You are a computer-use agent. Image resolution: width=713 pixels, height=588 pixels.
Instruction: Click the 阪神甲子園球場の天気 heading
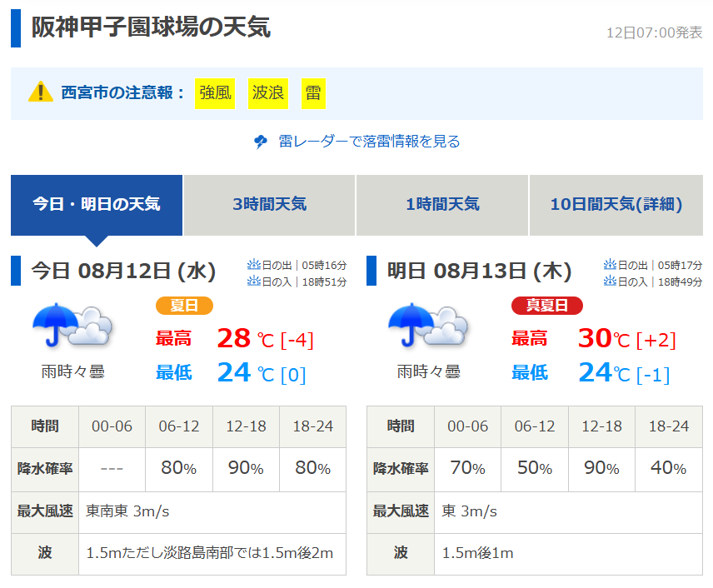click(151, 27)
